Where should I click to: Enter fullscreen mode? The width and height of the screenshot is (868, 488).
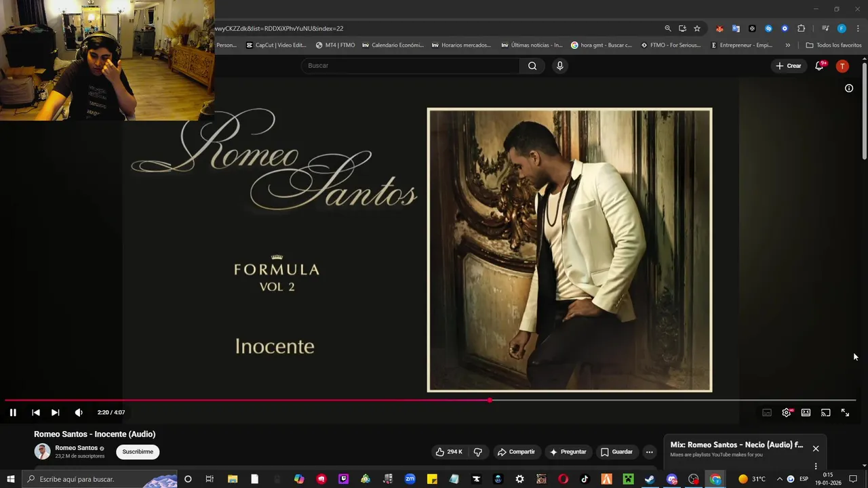coord(845,412)
